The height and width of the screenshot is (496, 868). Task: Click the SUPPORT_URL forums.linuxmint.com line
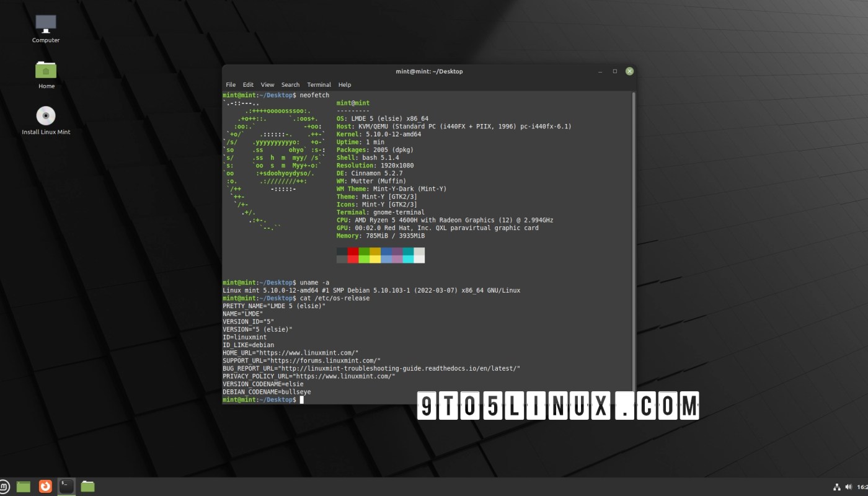301,360
